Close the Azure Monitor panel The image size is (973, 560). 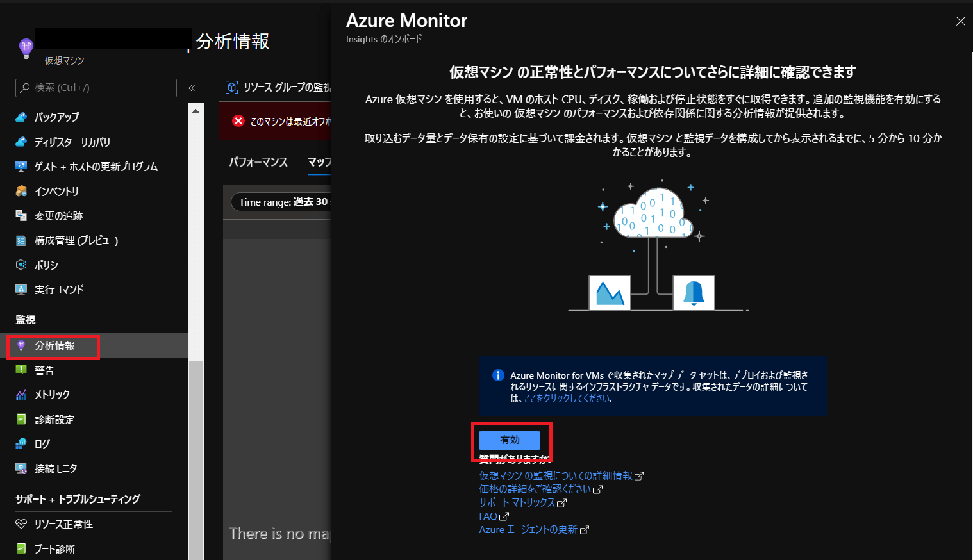point(960,21)
